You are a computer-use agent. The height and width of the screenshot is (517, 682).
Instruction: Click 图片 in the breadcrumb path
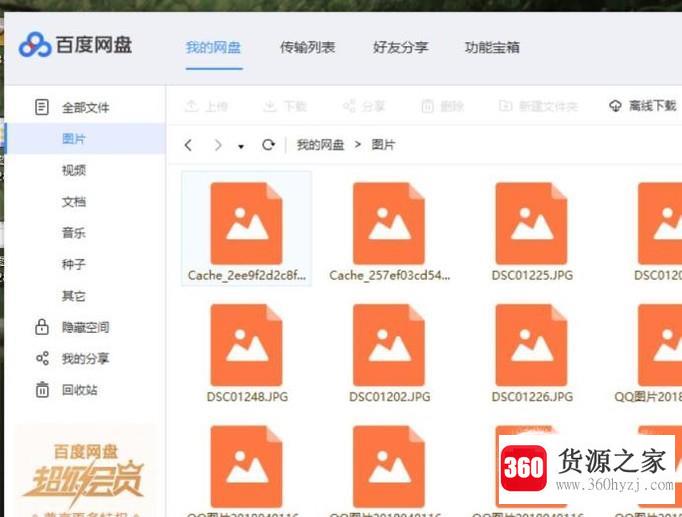click(x=383, y=145)
